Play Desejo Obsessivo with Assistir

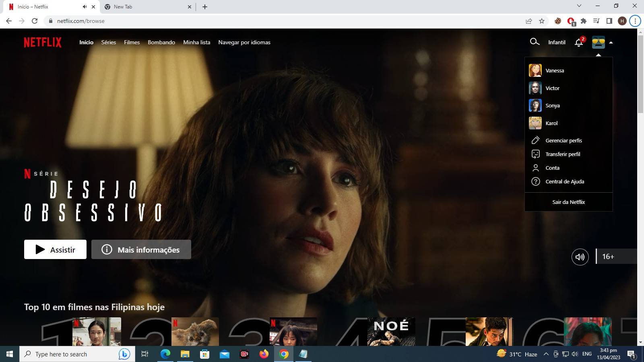[x=55, y=249]
